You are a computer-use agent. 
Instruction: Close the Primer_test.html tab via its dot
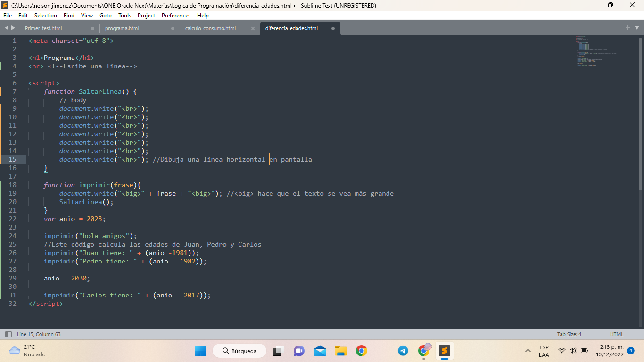click(x=93, y=28)
